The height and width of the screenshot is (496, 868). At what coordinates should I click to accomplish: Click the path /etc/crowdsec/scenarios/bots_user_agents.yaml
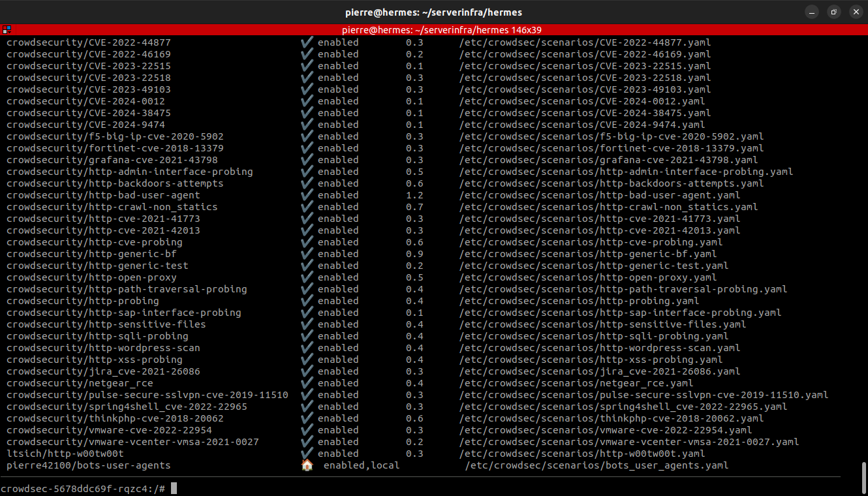pos(597,465)
